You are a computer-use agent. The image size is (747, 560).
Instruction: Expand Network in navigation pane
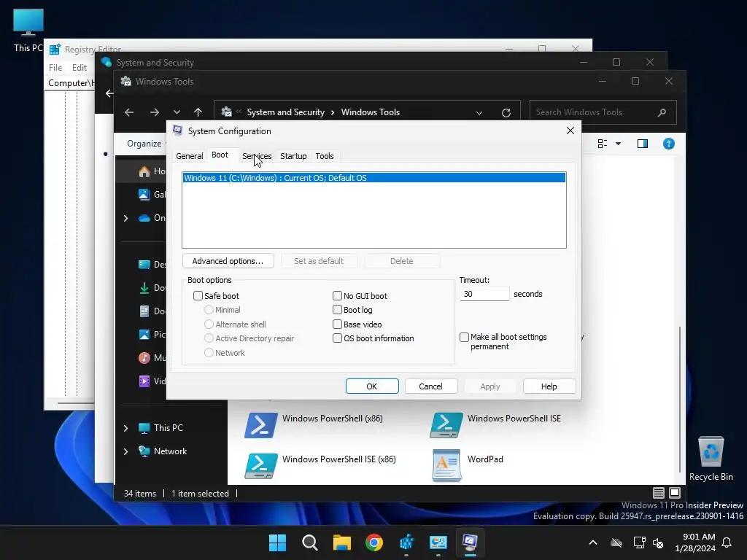(125, 451)
